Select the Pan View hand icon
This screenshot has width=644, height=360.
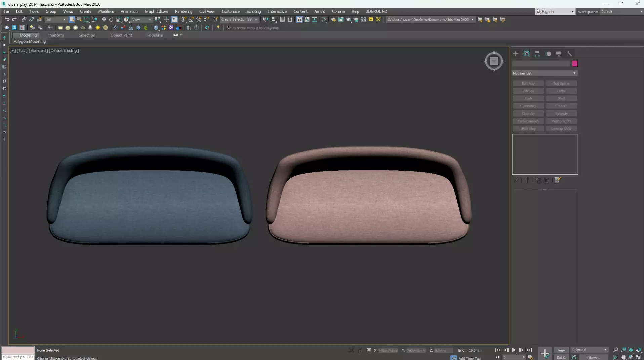coord(623,357)
